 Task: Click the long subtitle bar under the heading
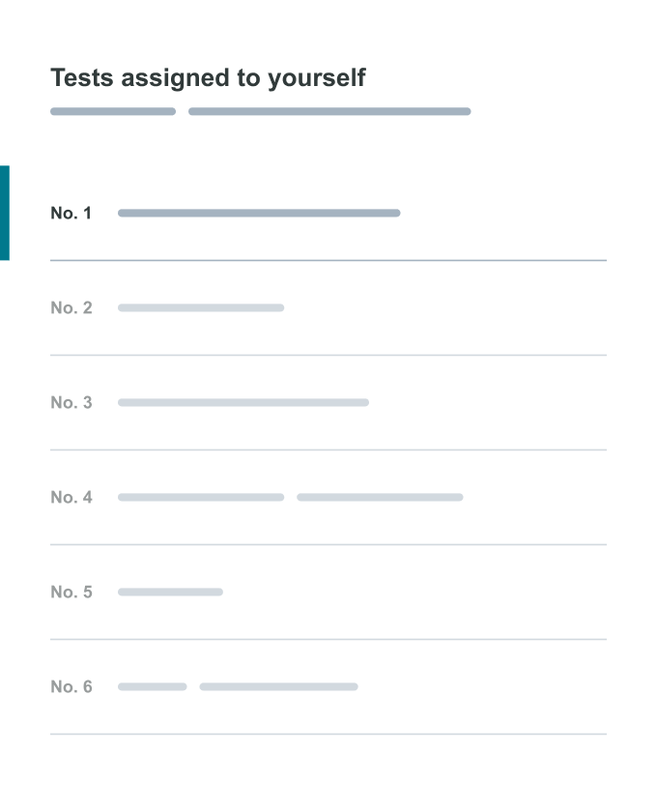point(329,111)
